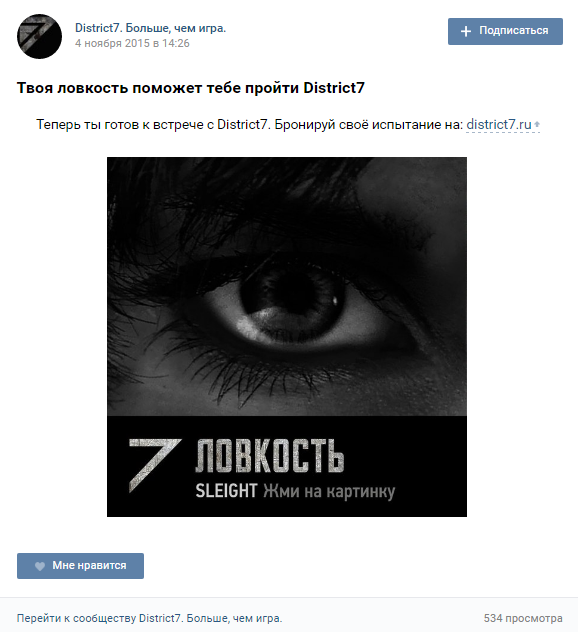Click the heart icon in Мне нравится
This screenshot has width=578, height=632.
point(40,566)
